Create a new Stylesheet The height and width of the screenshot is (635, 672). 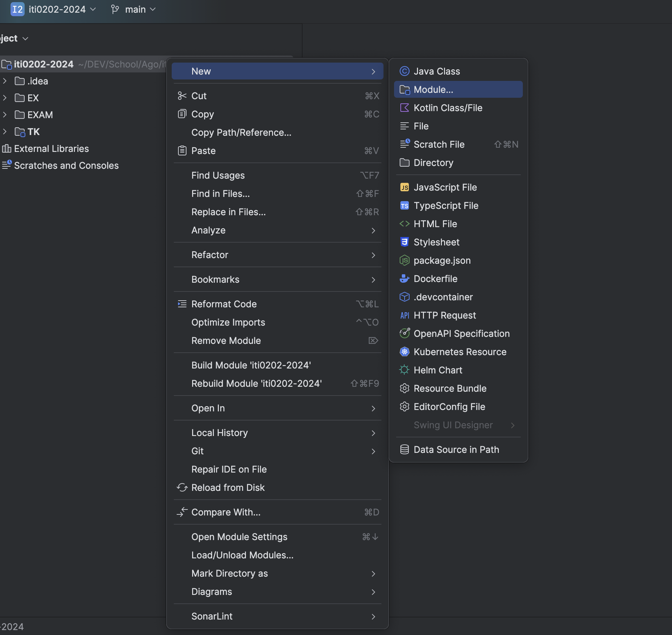point(437,242)
